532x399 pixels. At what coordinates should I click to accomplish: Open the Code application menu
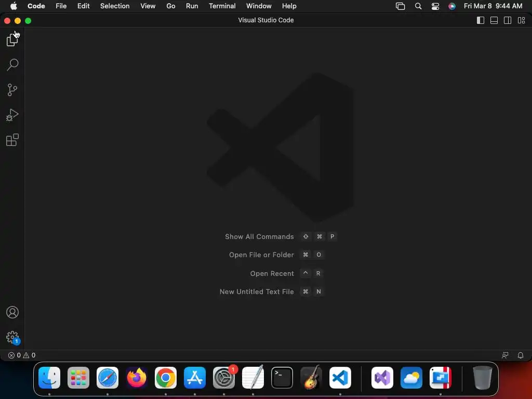(x=36, y=6)
